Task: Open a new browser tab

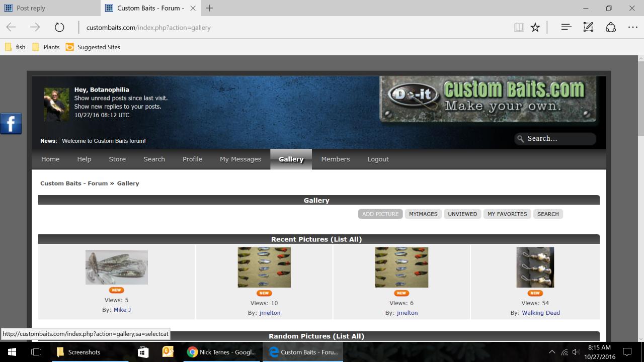Action: [209, 8]
